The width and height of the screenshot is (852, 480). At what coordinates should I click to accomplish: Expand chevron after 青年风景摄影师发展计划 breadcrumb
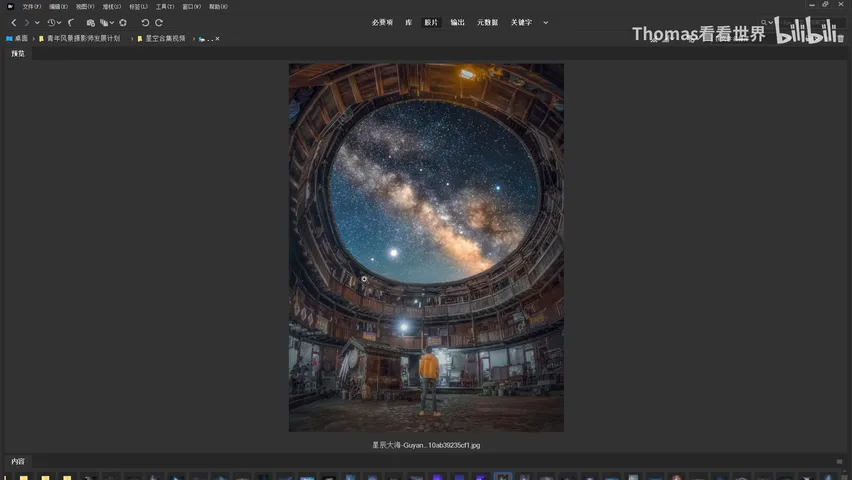pos(132,39)
